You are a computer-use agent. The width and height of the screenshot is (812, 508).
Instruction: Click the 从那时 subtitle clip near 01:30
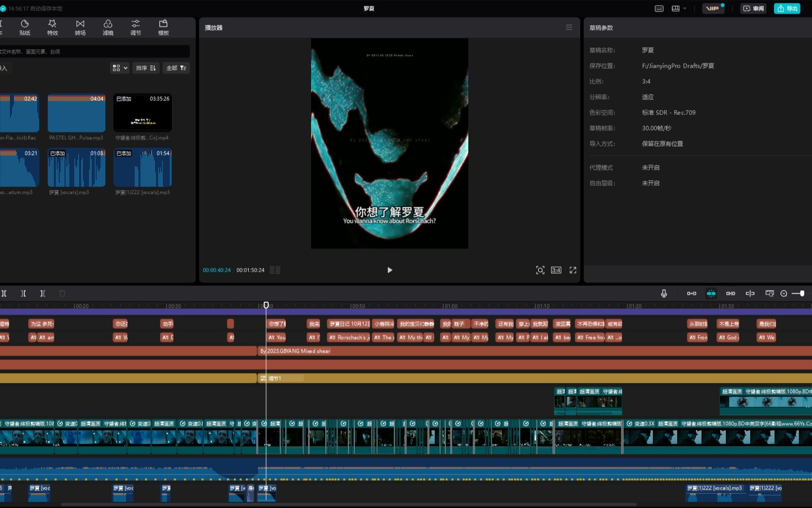coord(698,324)
